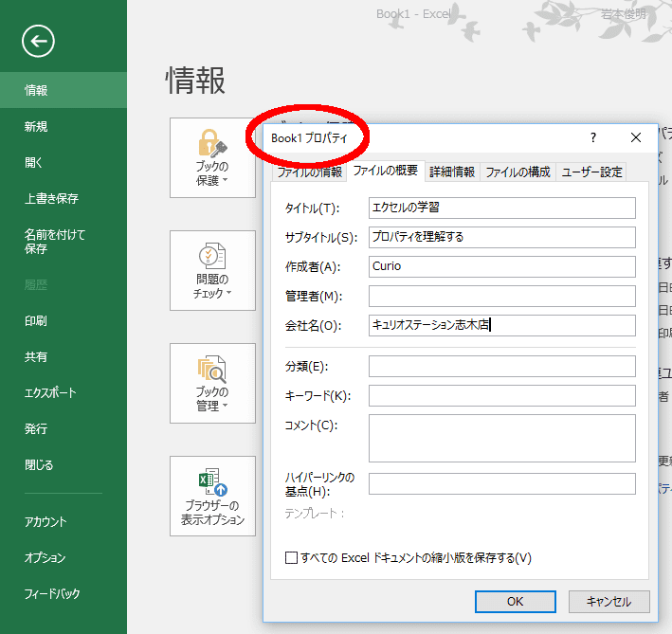The width and height of the screenshot is (672, 634).
Task: Select the ファイルの概要 tab
Action: point(385,171)
